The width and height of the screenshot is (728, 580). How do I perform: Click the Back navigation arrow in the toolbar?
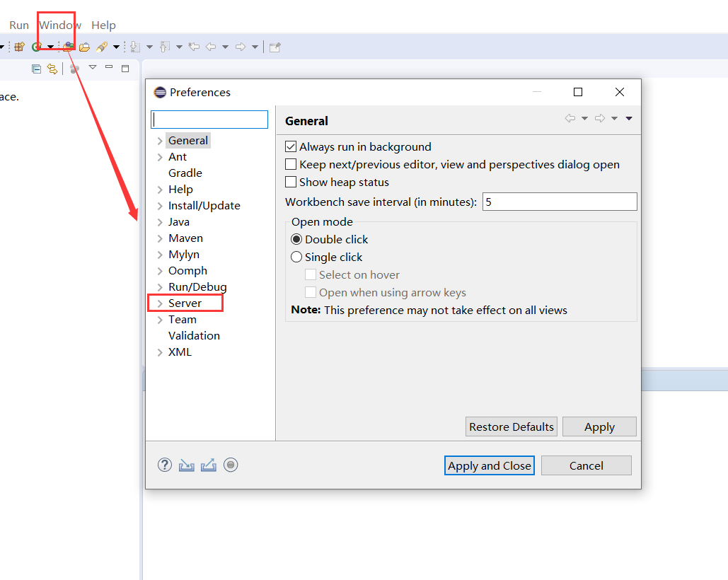tap(211, 46)
